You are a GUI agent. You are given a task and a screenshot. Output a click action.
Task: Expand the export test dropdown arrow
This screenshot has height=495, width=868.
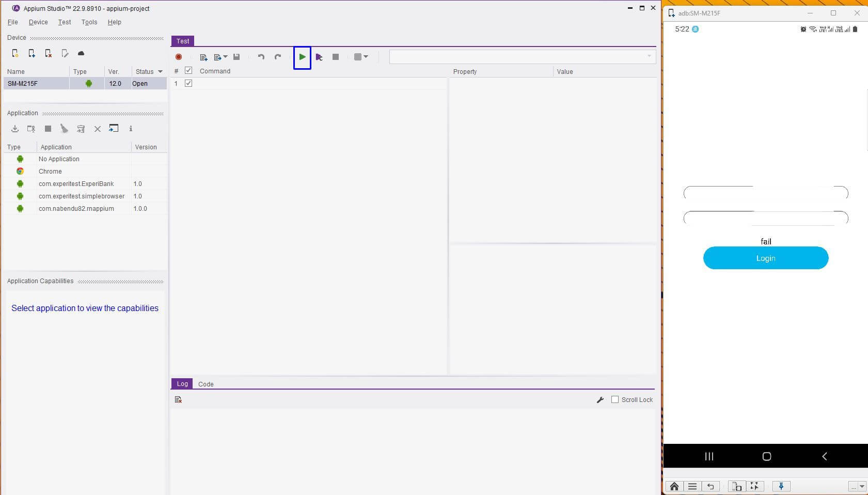226,57
